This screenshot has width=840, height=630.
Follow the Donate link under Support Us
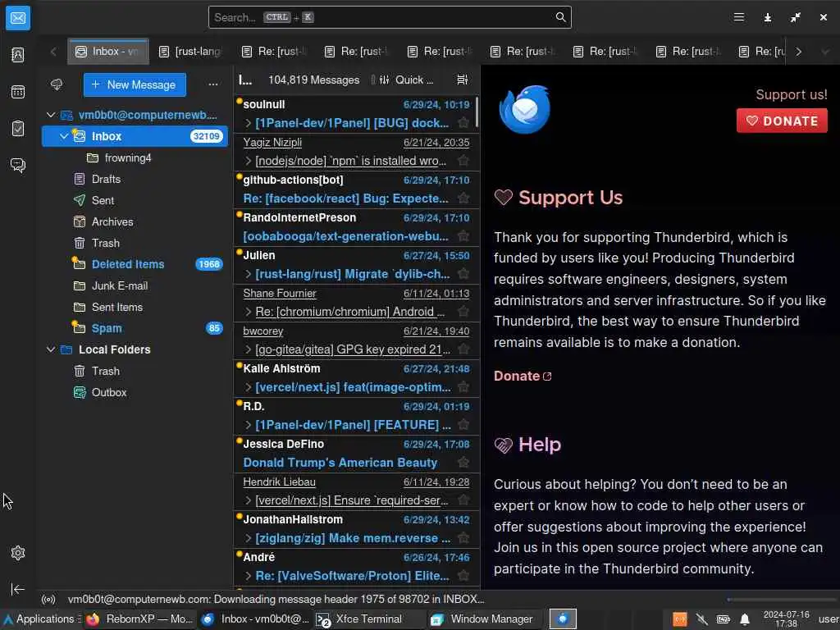click(523, 376)
